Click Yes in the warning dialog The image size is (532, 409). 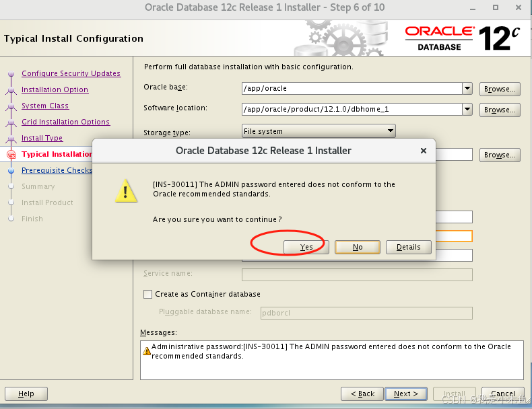[x=306, y=247]
